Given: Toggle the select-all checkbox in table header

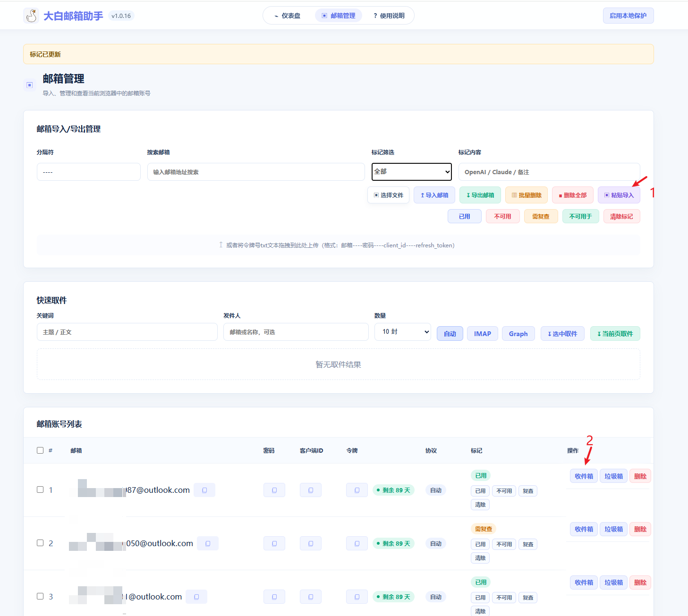Looking at the screenshot, I should (40, 450).
